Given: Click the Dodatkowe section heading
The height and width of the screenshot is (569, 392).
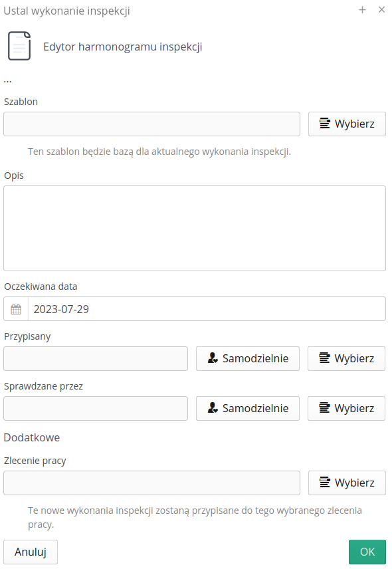Looking at the screenshot, I should pyautogui.click(x=31, y=437).
